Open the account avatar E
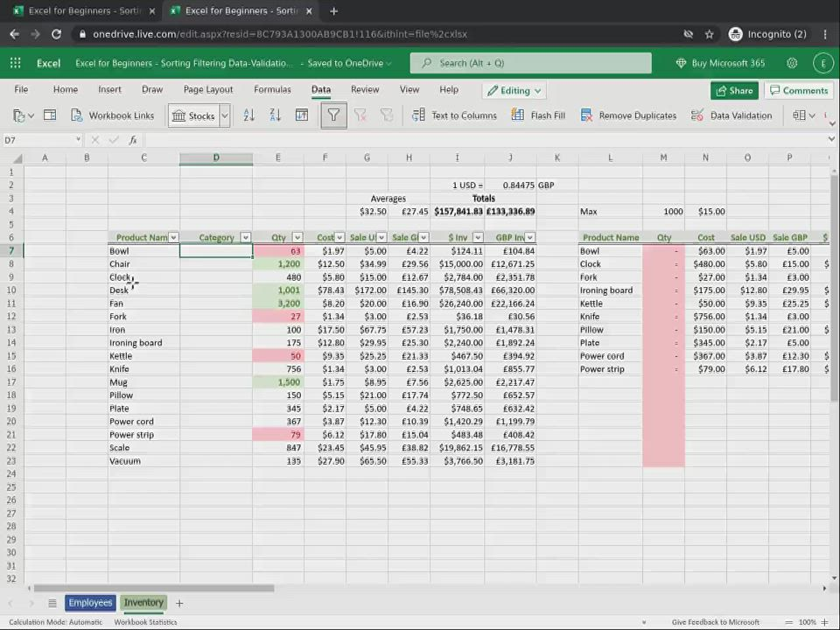The width and height of the screenshot is (840, 630). [x=822, y=63]
